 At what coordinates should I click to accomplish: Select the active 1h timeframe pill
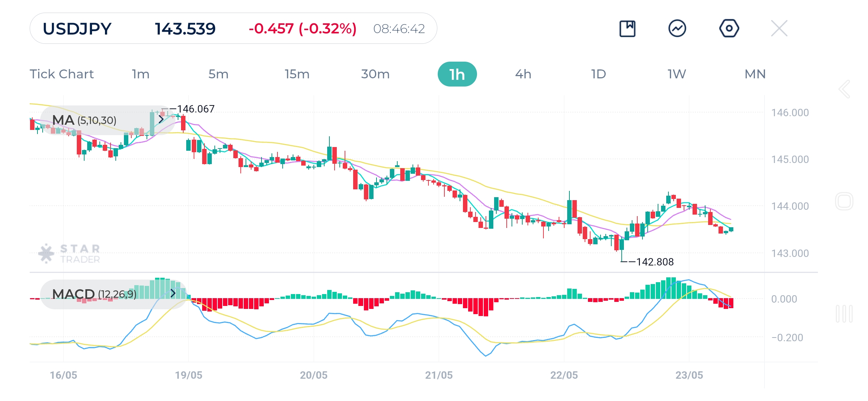tap(457, 74)
